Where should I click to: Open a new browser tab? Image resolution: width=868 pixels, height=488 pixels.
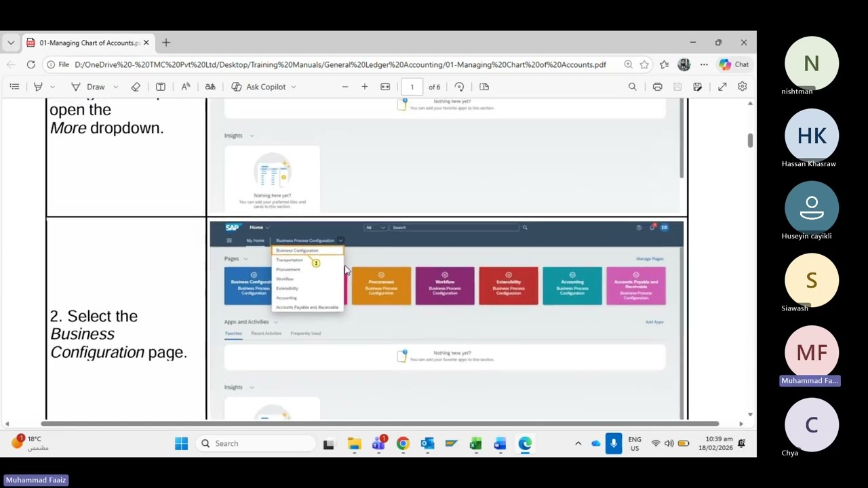pyautogui.click(x=166, y=43)
